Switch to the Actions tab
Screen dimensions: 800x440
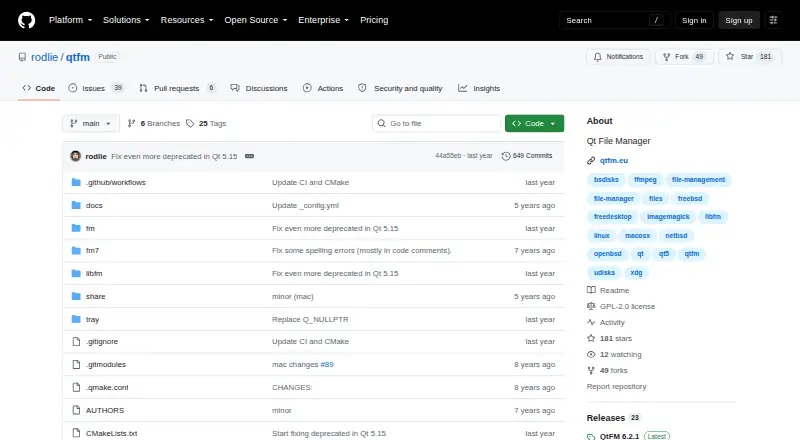pos(323,88)
